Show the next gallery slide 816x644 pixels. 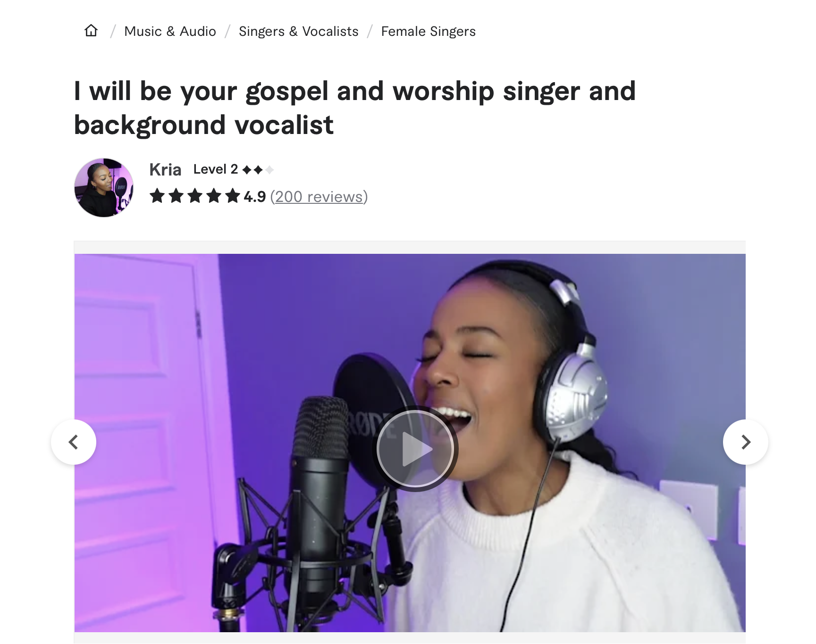tap(746, 442)
